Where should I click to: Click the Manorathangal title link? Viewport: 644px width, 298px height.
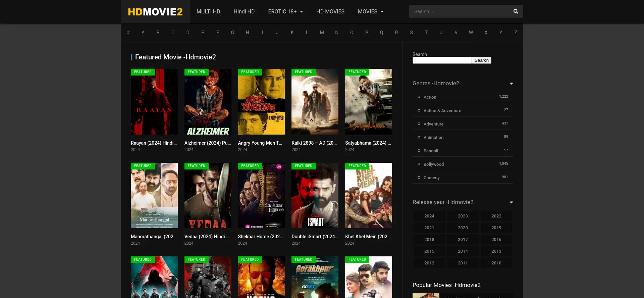coord(154,237)
